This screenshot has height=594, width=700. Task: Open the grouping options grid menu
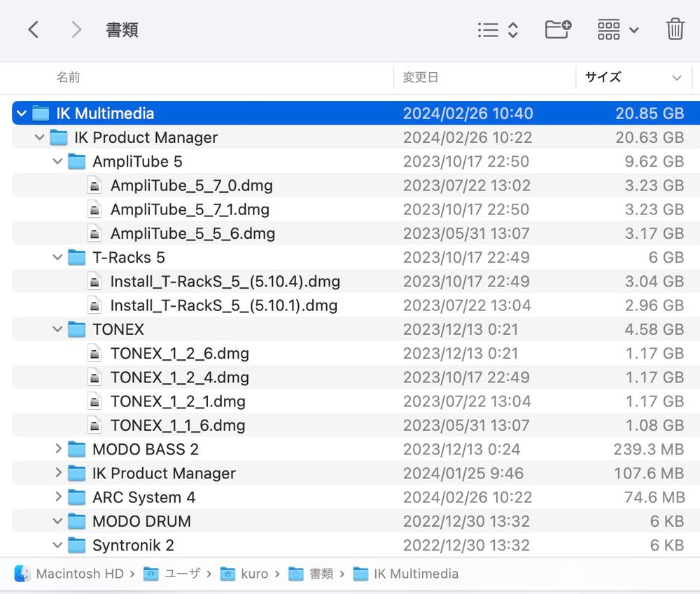coord(618,30)
